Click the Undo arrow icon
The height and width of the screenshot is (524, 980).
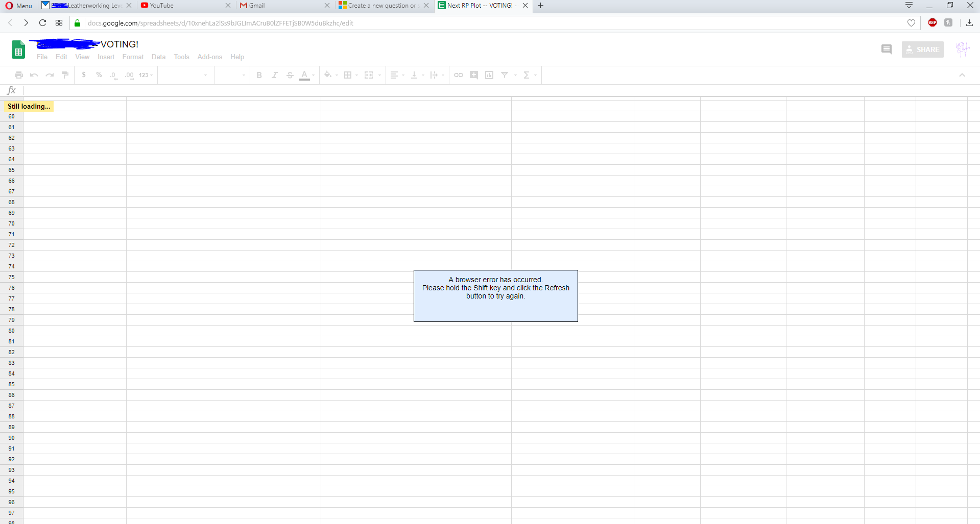point(34,75)
